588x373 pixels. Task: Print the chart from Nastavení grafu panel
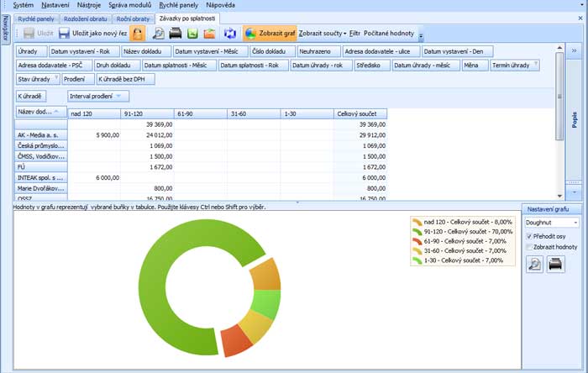tap(555, 265)
